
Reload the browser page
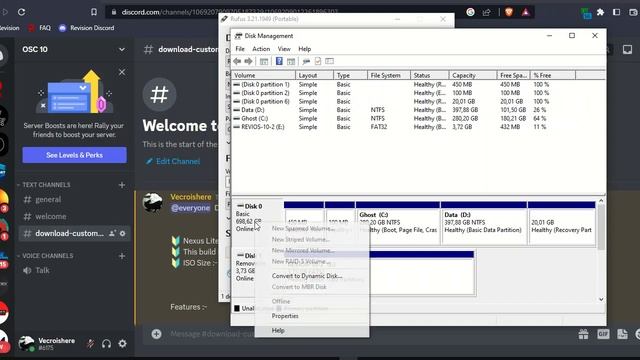(22, 12)
